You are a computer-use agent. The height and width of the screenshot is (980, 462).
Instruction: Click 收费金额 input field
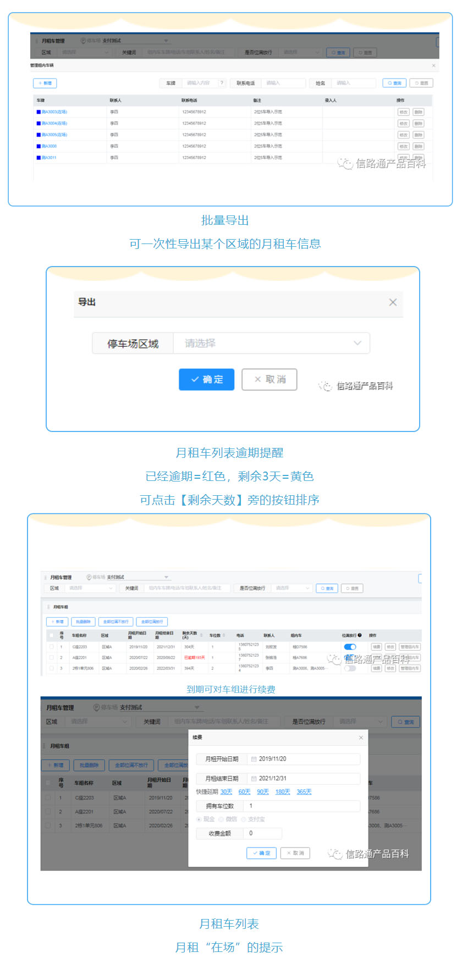pyautogui.click(x=263, y=833)
